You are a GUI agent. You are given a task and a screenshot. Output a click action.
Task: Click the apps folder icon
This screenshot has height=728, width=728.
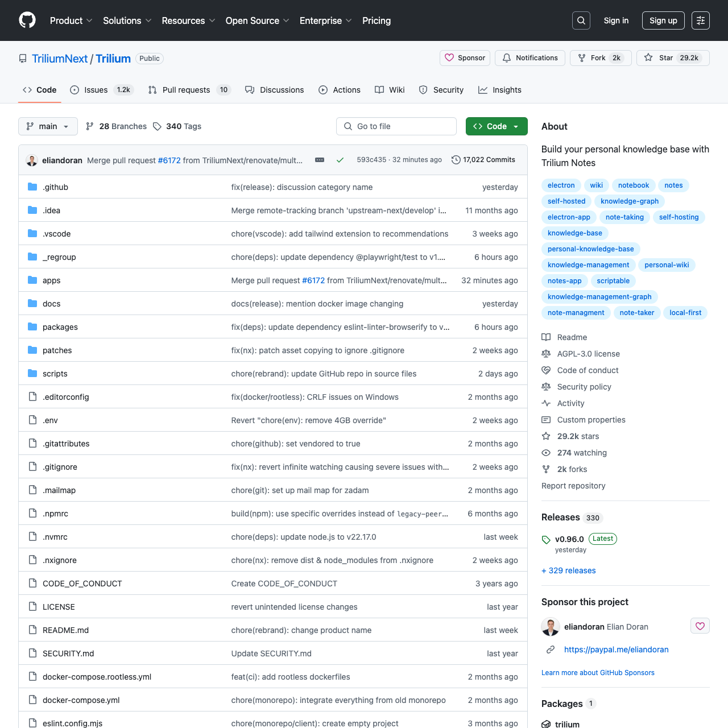[x=32, y=280]
